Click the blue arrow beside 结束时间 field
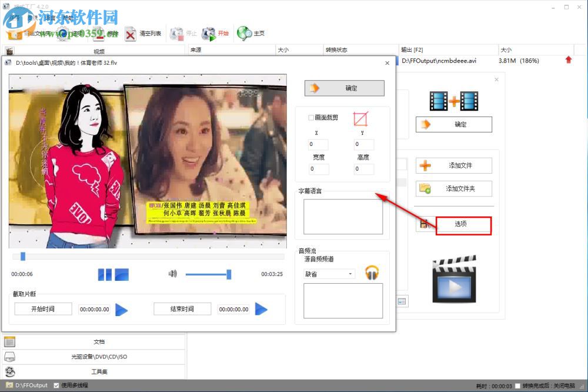Viewport: 588px width, 392px height. coord(261,309)
